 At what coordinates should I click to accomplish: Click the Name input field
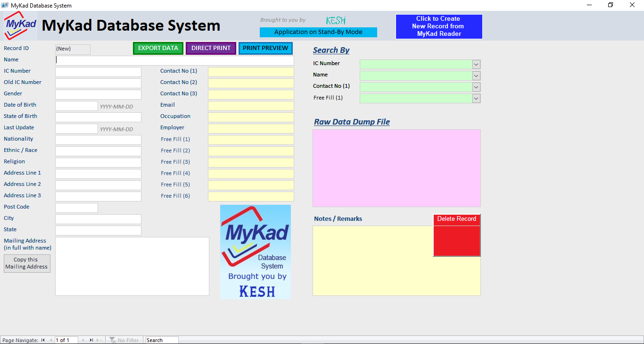tap(174, 60)
